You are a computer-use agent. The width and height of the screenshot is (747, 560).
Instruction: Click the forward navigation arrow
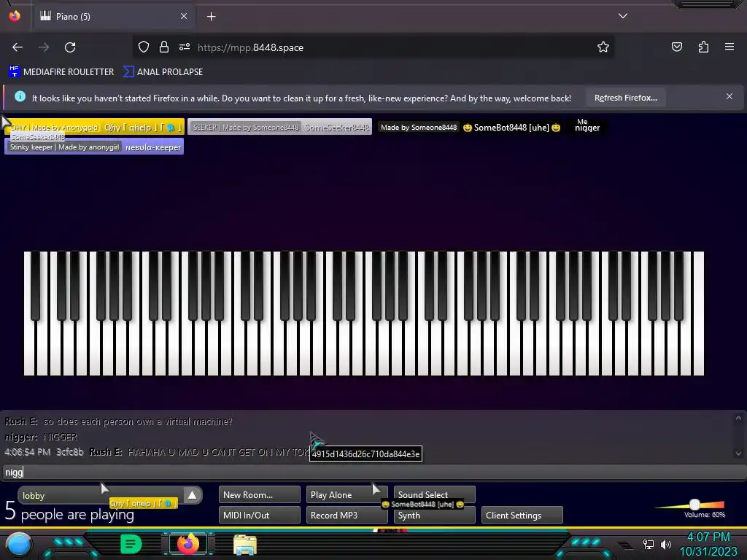[x=44, y=47]
